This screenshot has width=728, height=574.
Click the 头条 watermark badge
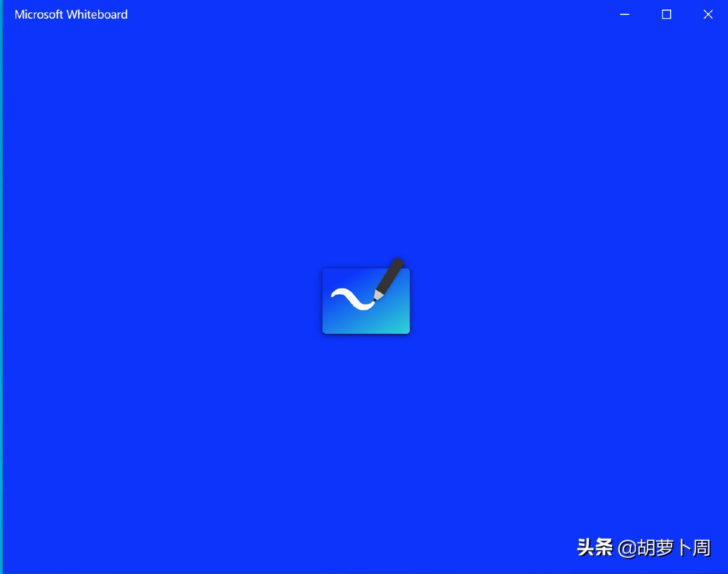click(595, 548)
